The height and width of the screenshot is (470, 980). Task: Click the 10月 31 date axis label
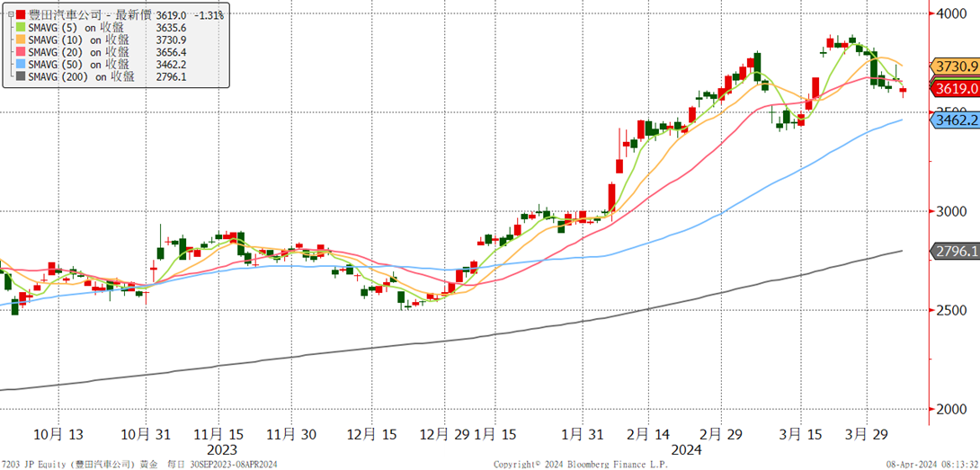point(145,434)
